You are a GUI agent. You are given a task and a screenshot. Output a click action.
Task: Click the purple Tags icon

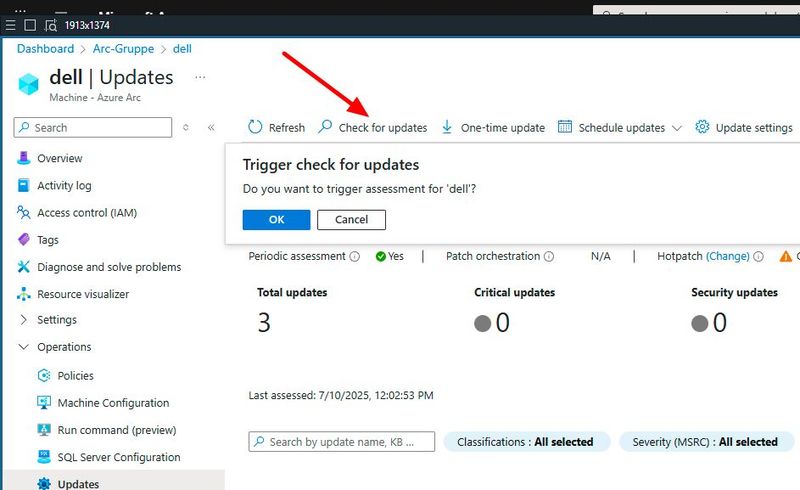click(23, 239)
